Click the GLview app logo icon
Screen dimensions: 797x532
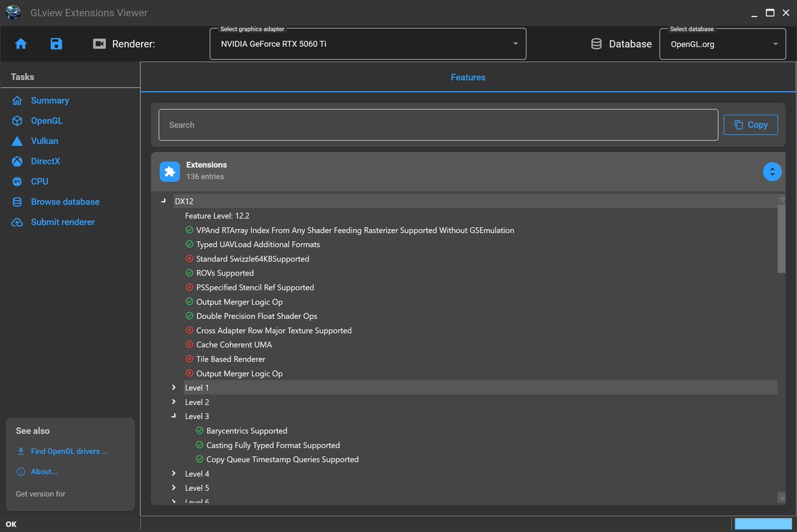pyautogui.click(x=13, y=13)
